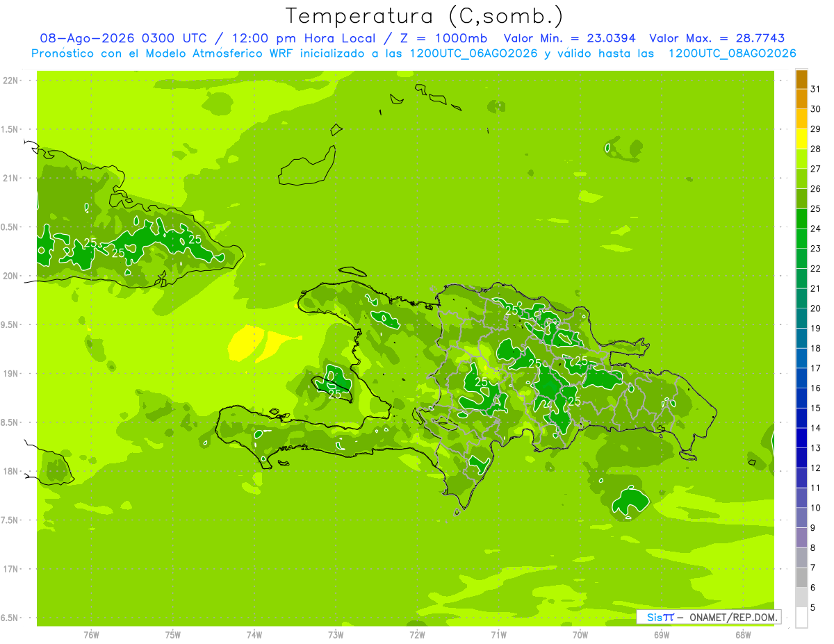The width and height of the screenshot is (834, 644).
Task: Click the gray swatch between 6 and 7
Action: tap(801, 577)
